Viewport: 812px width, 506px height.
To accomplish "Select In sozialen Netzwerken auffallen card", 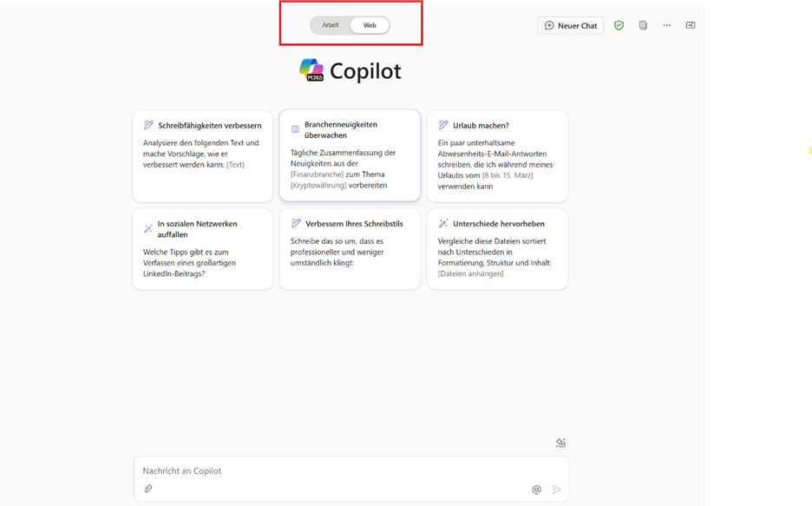I will tap(202, 249).
